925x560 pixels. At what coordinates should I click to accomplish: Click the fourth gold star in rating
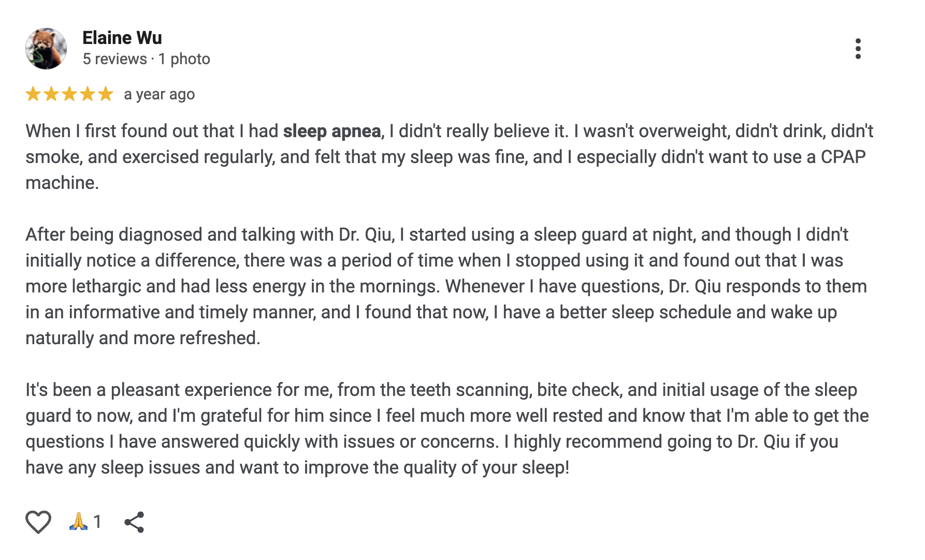88,94
